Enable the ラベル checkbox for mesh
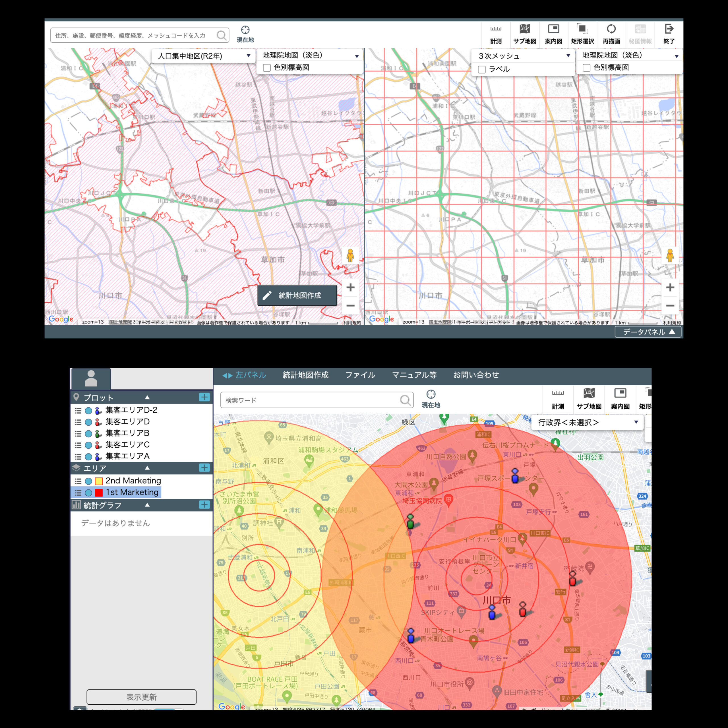Viewport: 728px width, 728px height. pyautogui.click(x=481, y=69)
